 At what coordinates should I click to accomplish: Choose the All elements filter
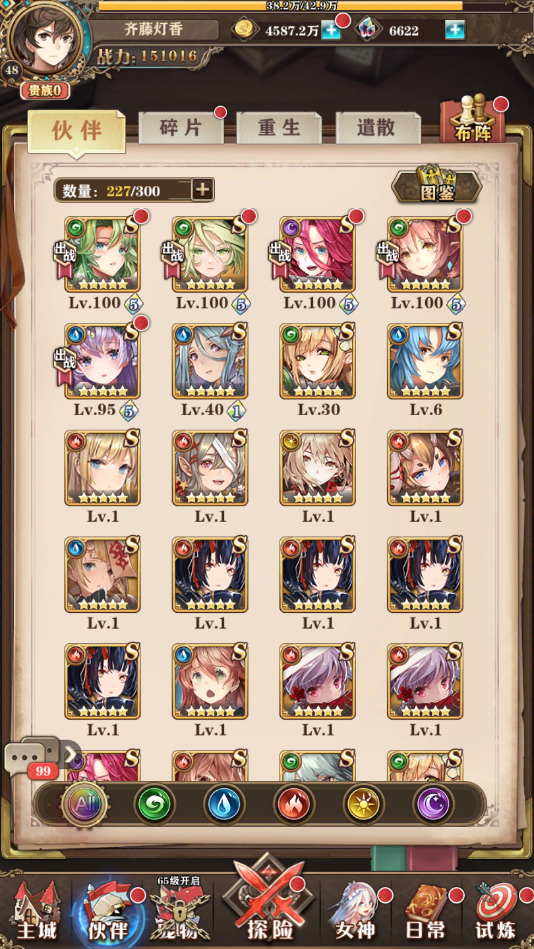(84, 804)
